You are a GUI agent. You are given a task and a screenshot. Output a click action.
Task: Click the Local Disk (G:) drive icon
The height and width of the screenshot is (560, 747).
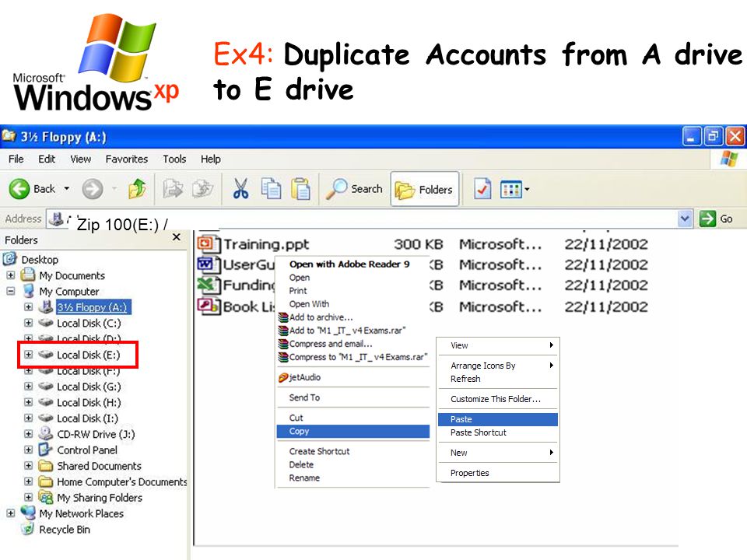(46, 387)
